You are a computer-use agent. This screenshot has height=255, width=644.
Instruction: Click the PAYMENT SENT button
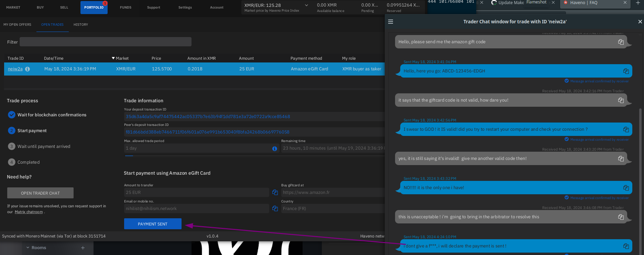click(153, 224)
